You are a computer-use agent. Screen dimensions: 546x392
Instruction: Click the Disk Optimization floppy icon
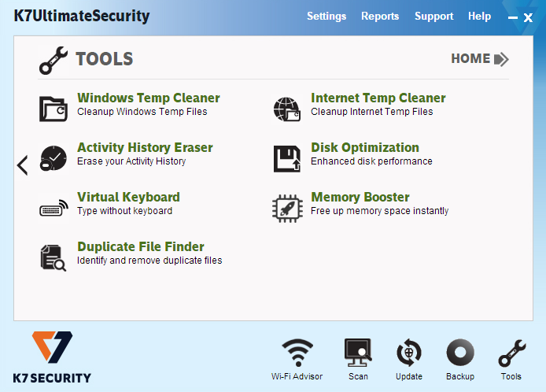[287, 159]
